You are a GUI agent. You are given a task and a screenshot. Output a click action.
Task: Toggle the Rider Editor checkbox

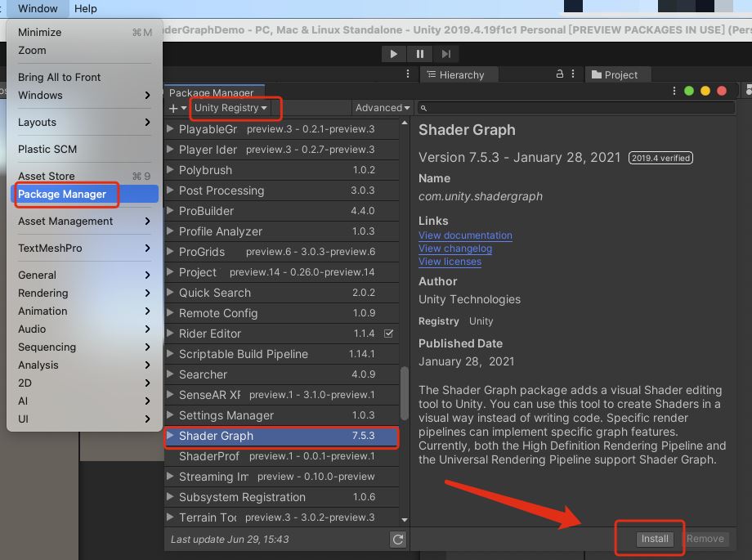tap(389, 334)
